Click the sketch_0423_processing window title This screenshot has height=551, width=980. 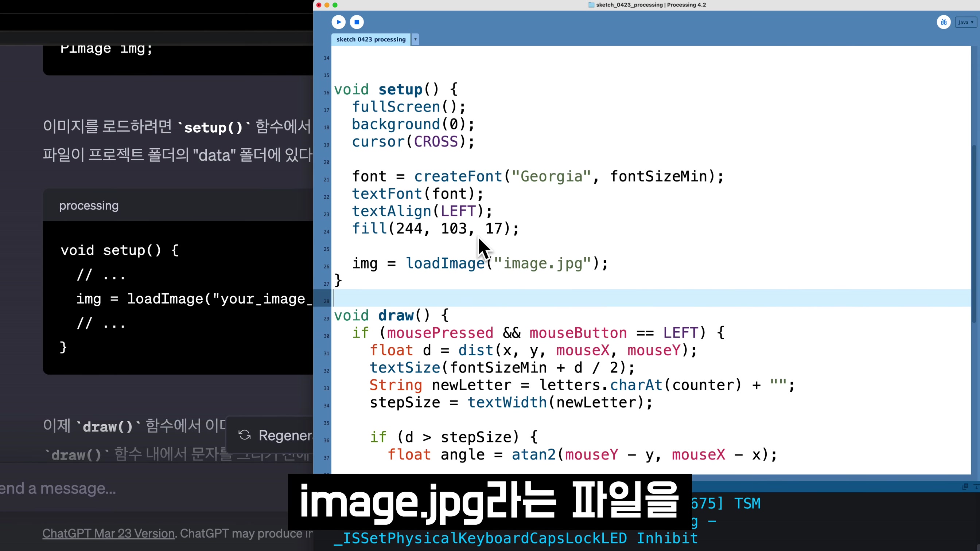pyautogui.click(x=650, y=5)
